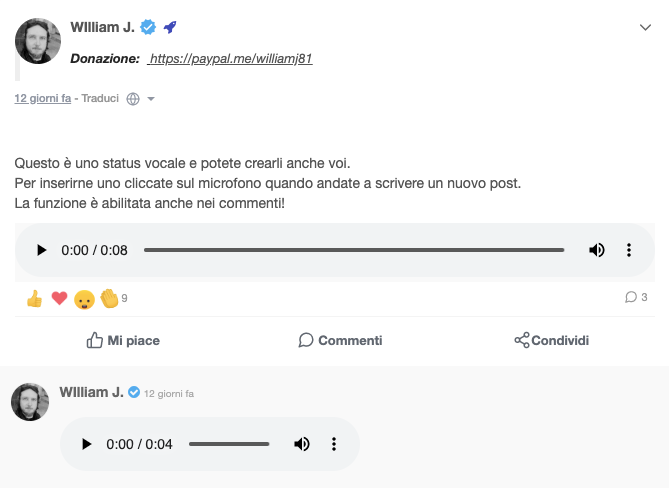Share the post via Condividi
Viewport: 669px width, 488px height.
pos(551,340)
